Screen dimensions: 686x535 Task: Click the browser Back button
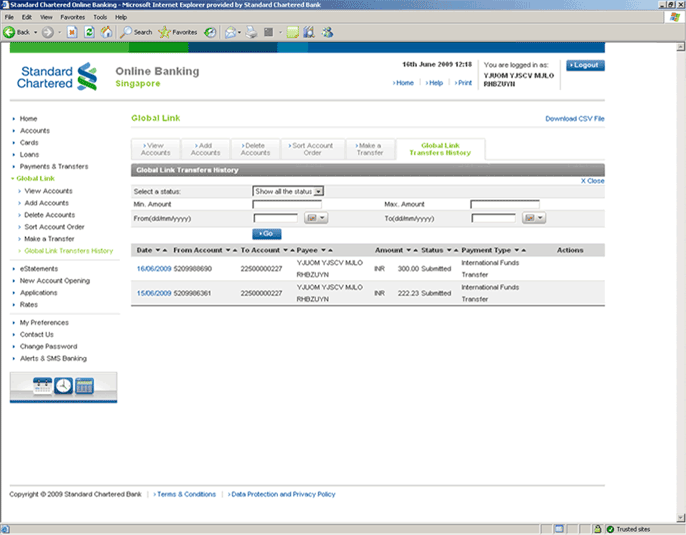coord(16,32)
